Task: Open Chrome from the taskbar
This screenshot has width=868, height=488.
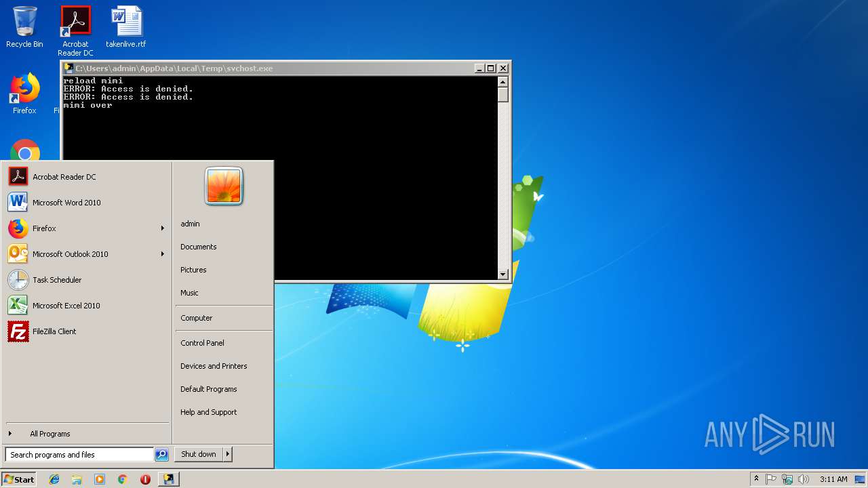Action: pyautogui.click(x=122, y=479)
